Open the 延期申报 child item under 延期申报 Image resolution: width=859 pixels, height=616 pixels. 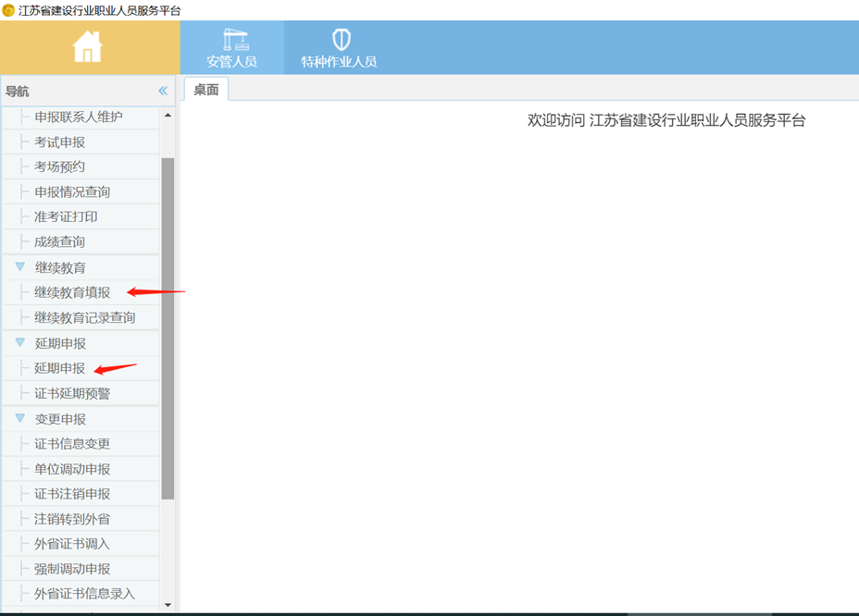[60, 368]
